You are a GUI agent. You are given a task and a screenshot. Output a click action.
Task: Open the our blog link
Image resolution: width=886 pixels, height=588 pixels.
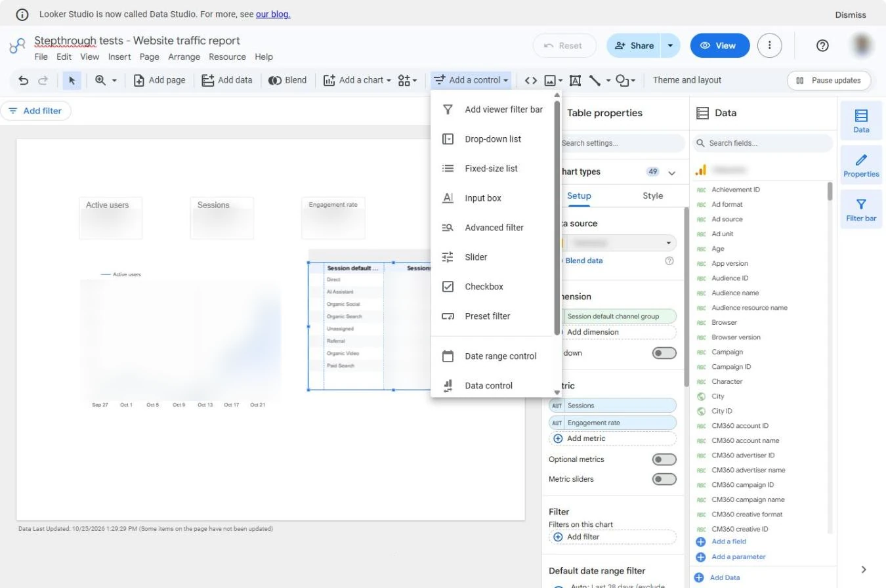point(273,14)
